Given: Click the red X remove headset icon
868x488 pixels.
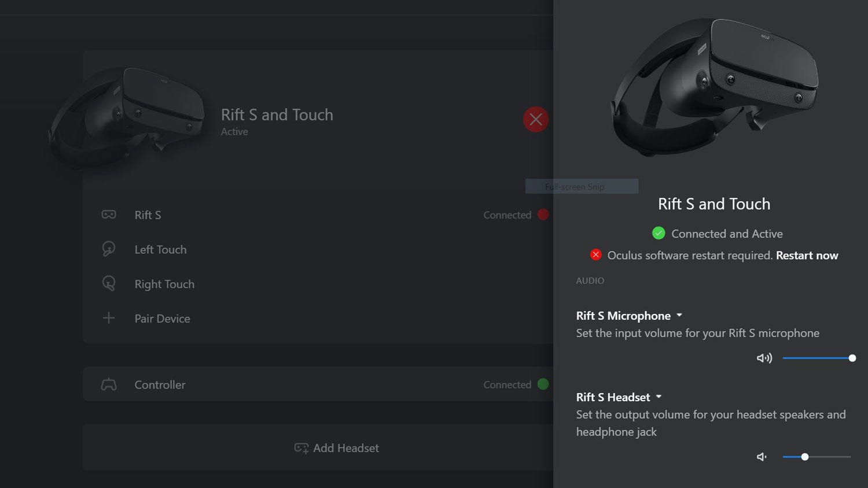Looking at the screenshot, I should (x=536, y=120).
